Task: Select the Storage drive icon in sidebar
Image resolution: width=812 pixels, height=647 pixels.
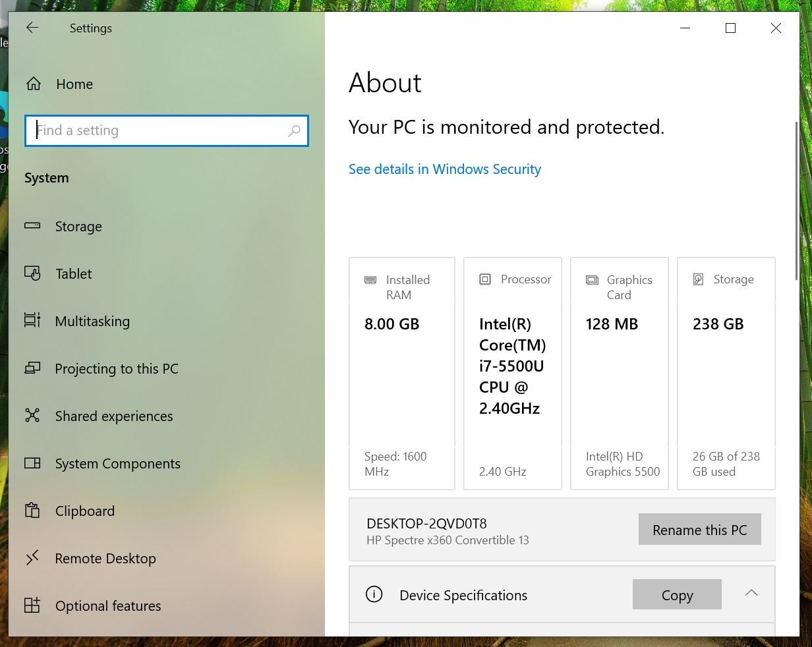Action: (x=32, y=226)
